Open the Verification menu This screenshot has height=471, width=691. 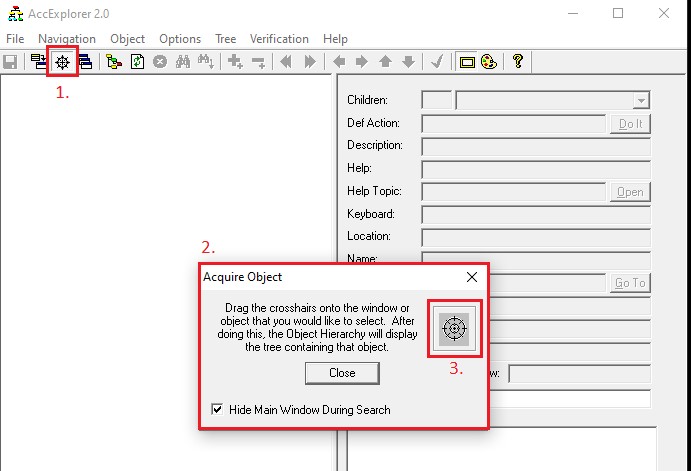pyautogui.click(x=279, y=39)
